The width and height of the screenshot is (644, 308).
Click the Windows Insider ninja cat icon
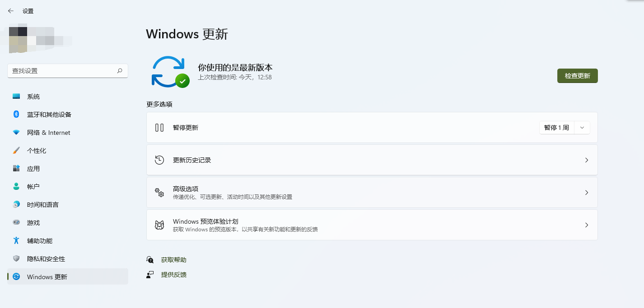coord(159,225)
